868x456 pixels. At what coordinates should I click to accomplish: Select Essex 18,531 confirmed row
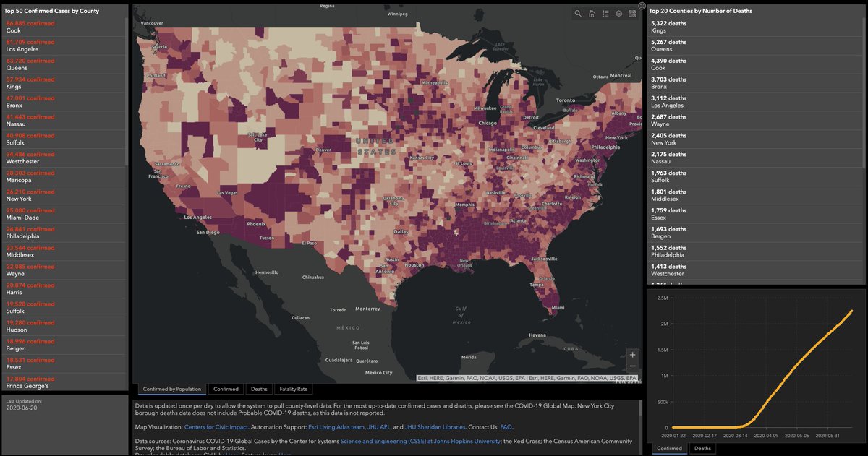(64, 364)
